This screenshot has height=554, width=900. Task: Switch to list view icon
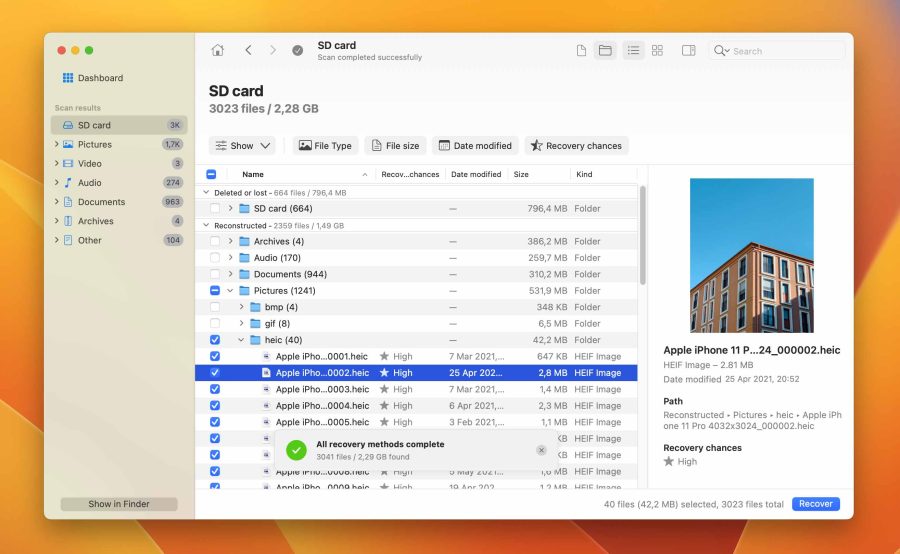(633, 51)
